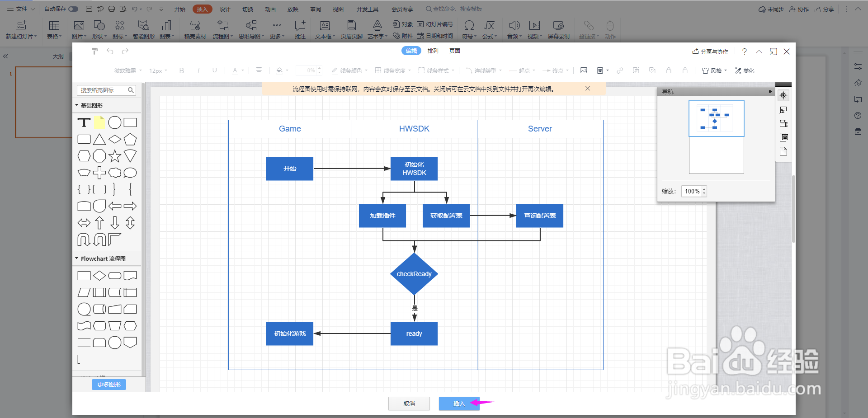Click the help question mark icon in dialog

744,52
